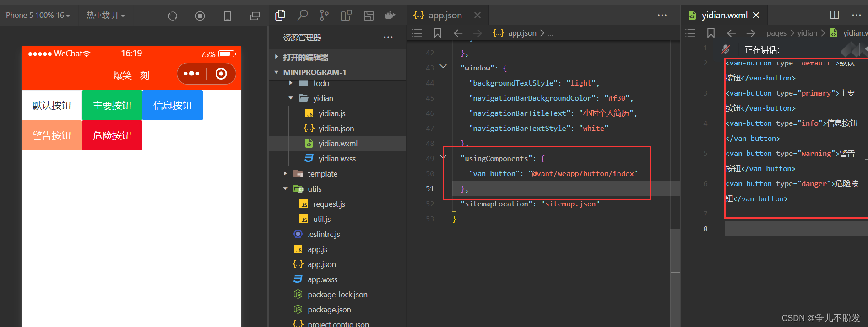
Task: Switch to the app.json tab
Action: (445, 16)
